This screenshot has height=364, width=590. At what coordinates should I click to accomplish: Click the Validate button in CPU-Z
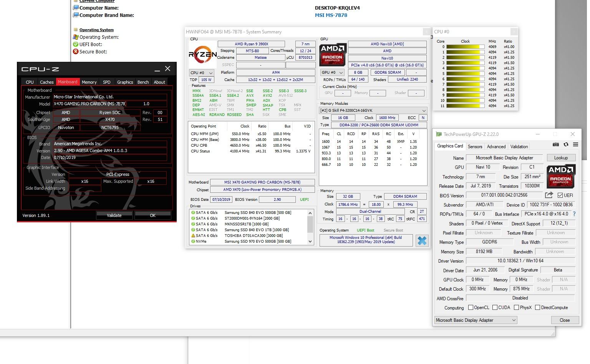pyautogui.click(x=114, y=215)
